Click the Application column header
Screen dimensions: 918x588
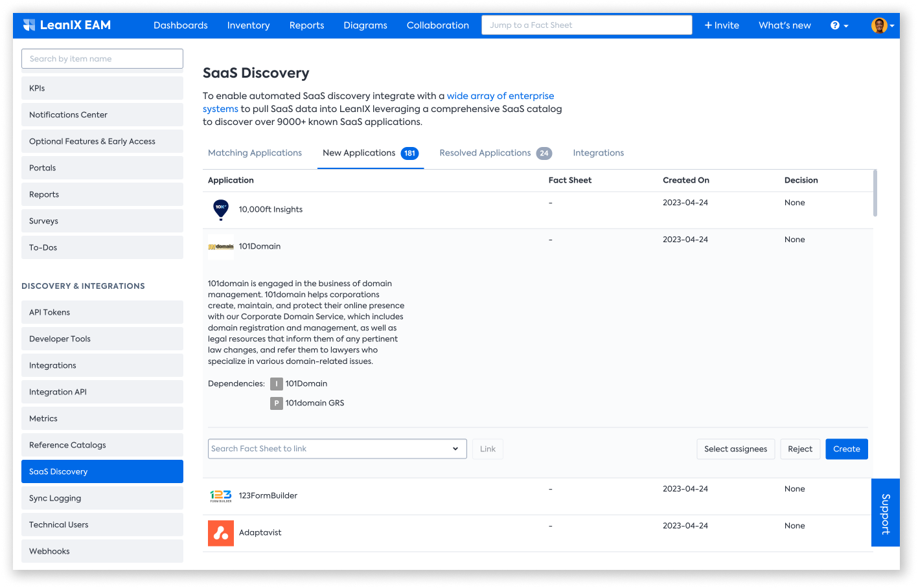pos(231,180)
